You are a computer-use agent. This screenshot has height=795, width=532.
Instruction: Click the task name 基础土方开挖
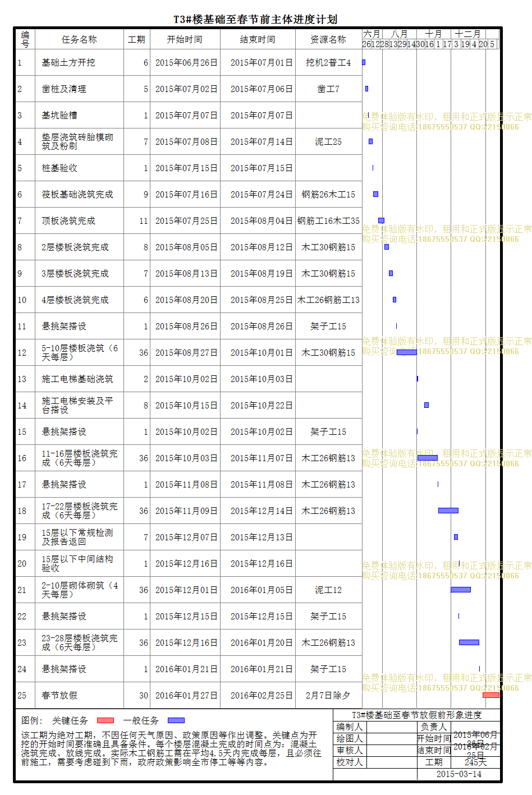[x=68, y=63]
